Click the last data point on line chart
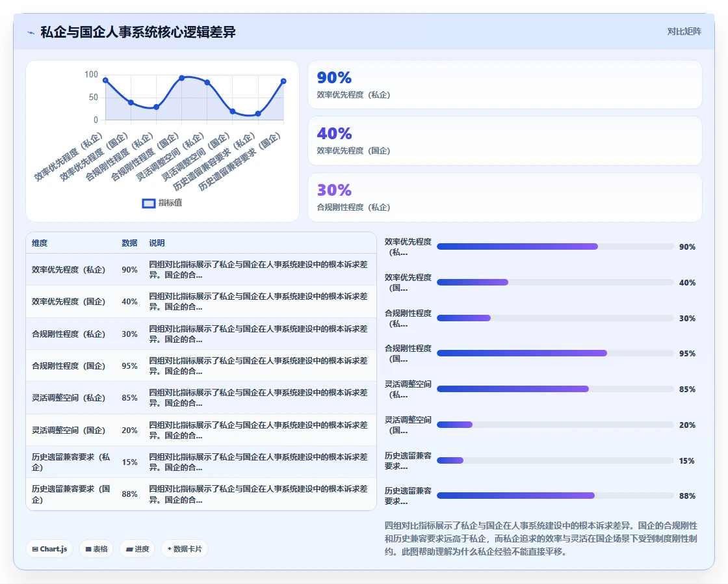Viewport: 728px width, 584px height. pyautogui.click(x=283, y=81)
